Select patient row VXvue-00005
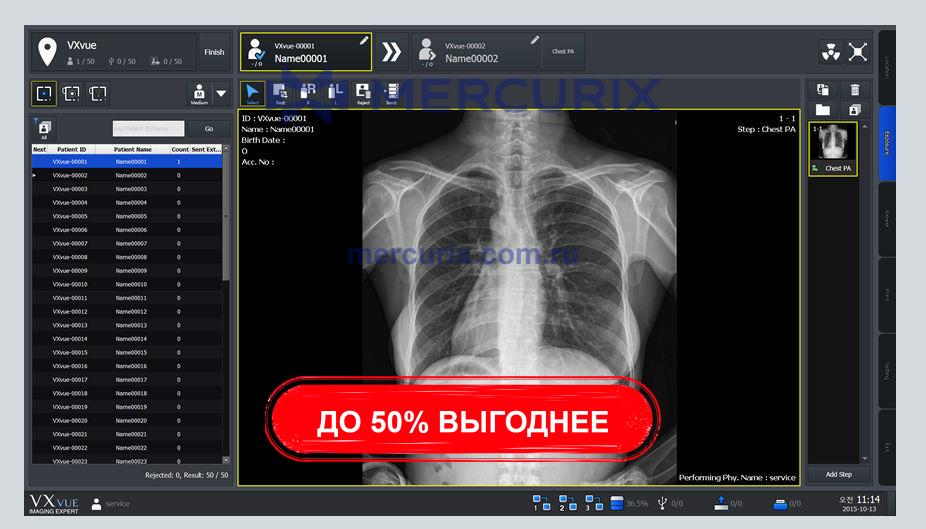The image size is (926, 529). click(x=127, y=216)
